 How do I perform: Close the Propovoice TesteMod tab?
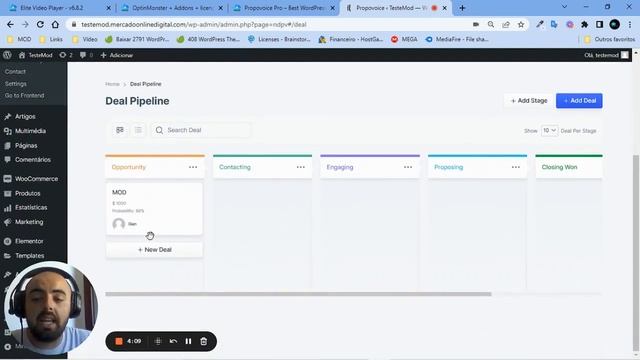pyautogui.click(x=444, y=8)
